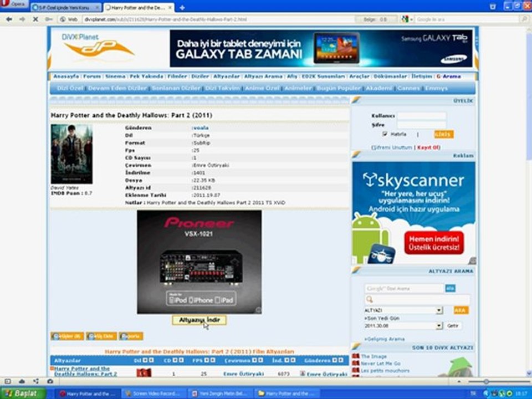Click the second orange button under the ad
Image resolution: width=532 pixels, height=399 pixels.
[101, 336]
